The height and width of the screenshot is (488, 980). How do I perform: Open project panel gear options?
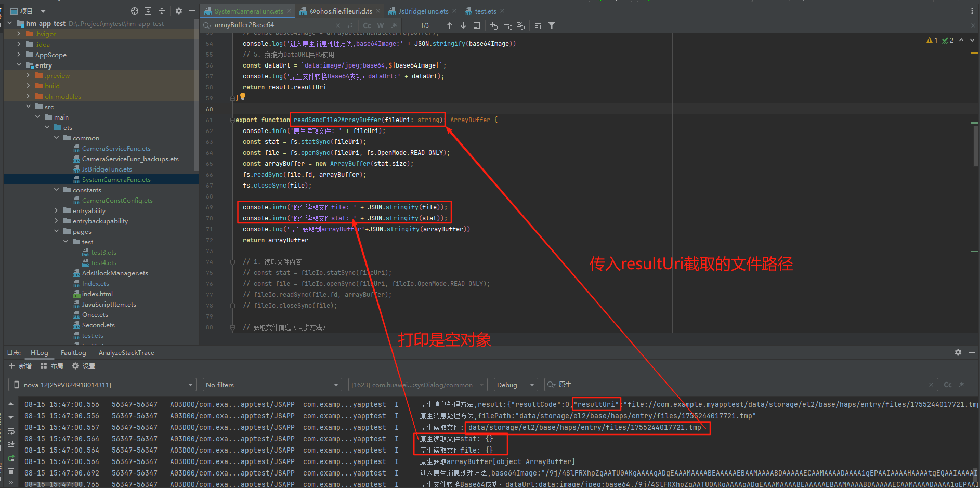click(x=179, y=11)
